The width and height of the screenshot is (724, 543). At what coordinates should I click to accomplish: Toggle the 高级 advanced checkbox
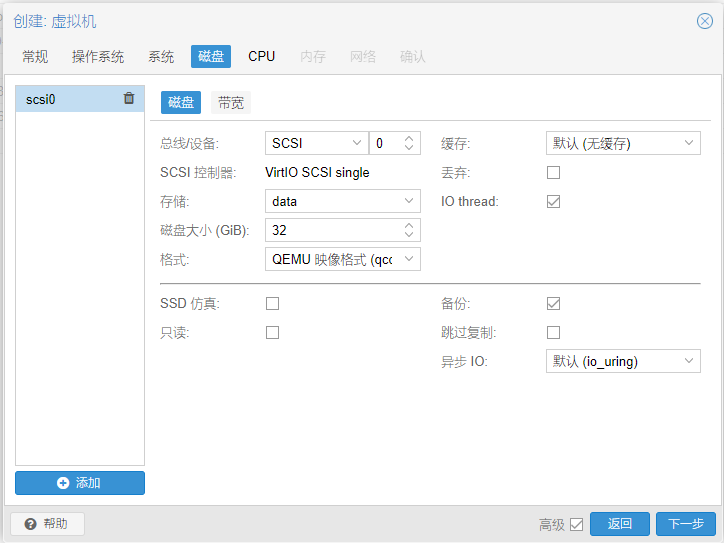[576, 524]
